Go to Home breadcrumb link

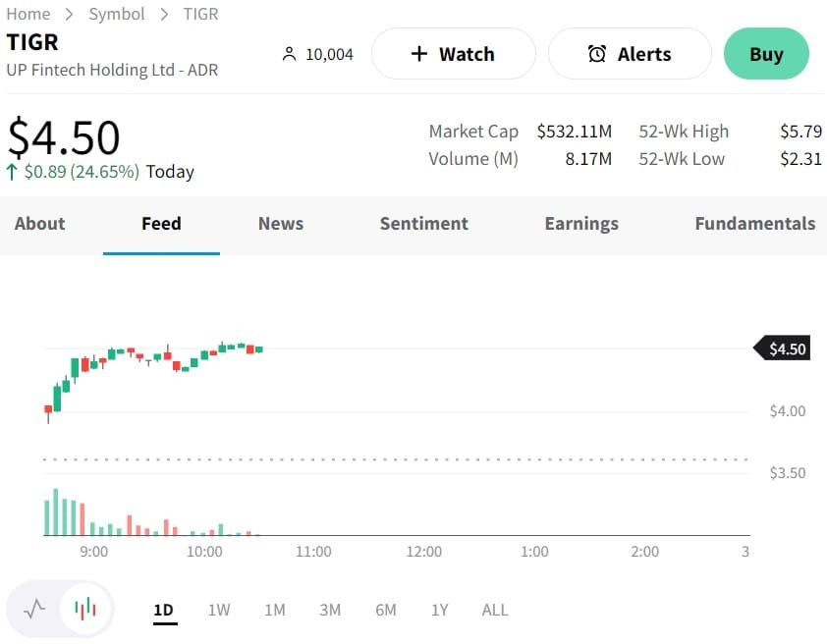click(28, 14)
